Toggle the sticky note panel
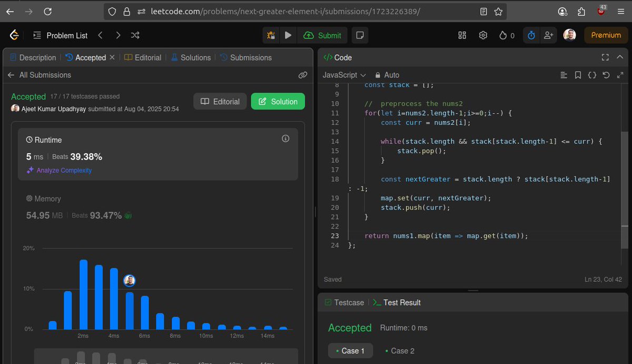The height and width of the screenshot is (364, 632). coord(360,35)
